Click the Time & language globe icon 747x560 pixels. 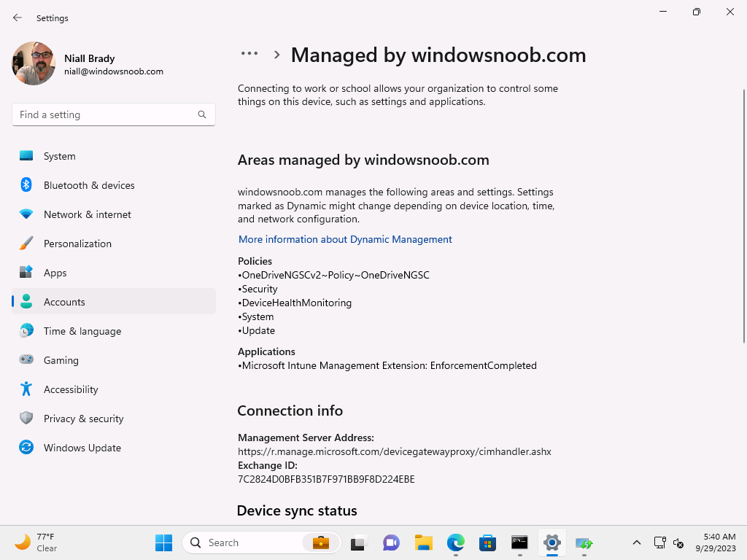click(26, 330)
